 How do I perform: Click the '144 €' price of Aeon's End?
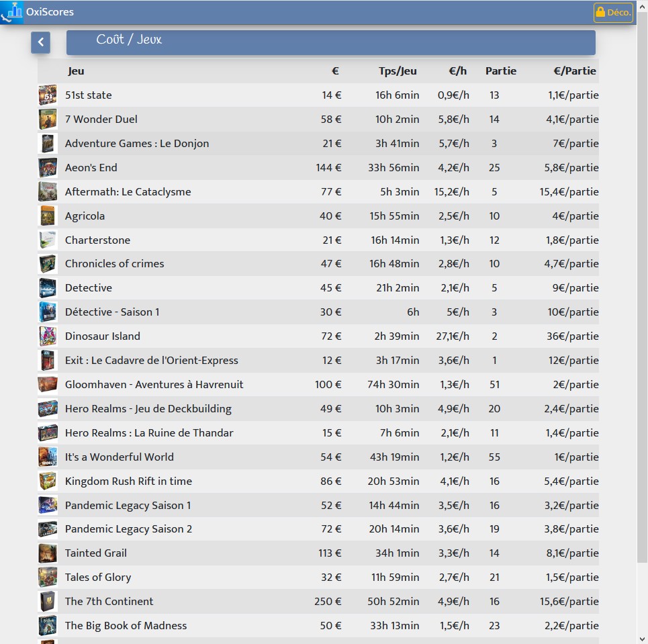click(x=328, y=167)
